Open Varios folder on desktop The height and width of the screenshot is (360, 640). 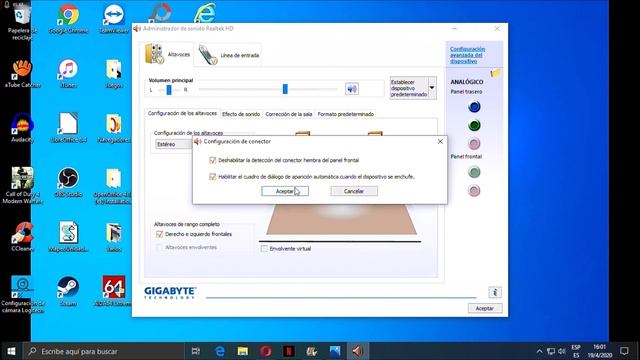(x=114, y=237)
